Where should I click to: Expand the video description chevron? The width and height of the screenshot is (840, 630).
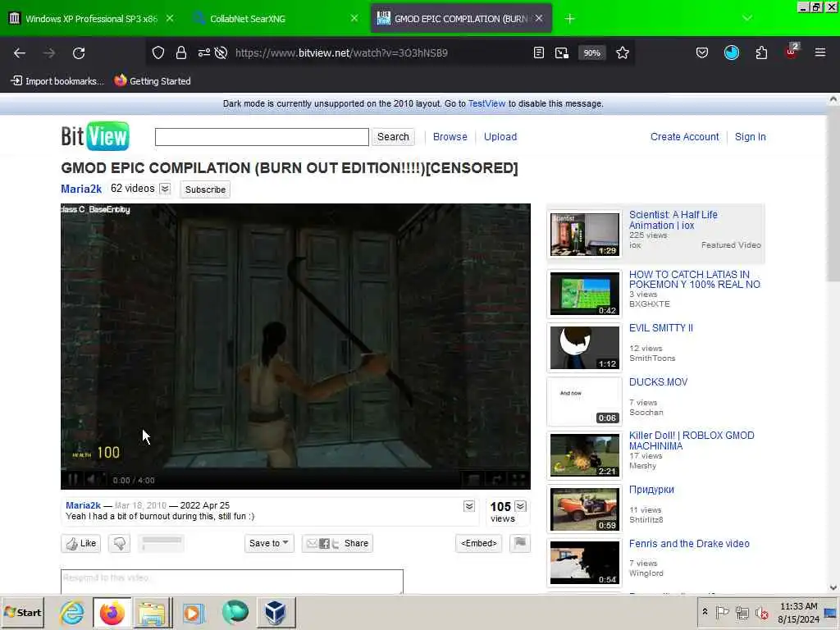pos(468,506)
